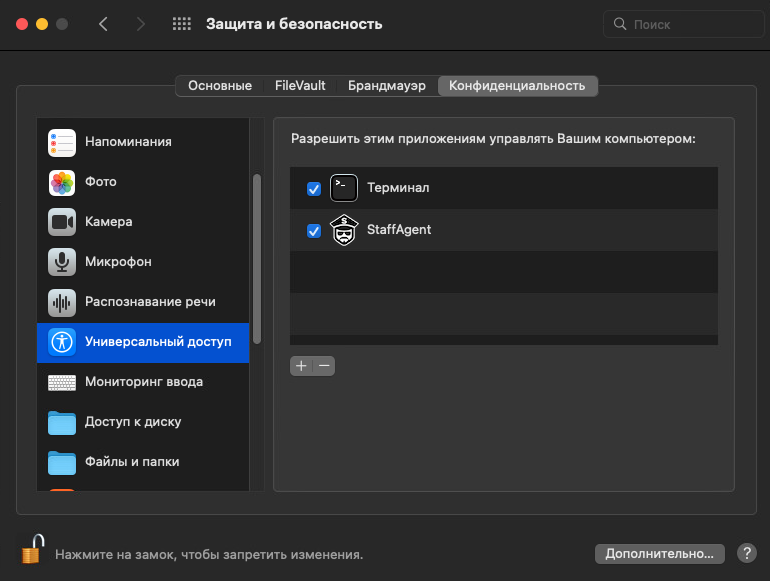Screen dimensions: 770x581
Task: Open Input Monitoring (Мониторинг ввода) keyboard icon
Action: pyautogui.click(x=62, y=382)
